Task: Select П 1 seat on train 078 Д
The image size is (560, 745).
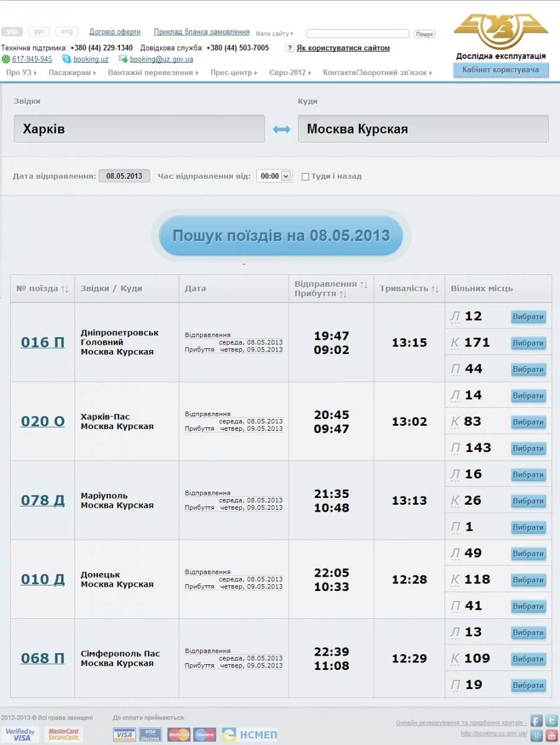Action: pyautogui.click(x=528, y=527)
